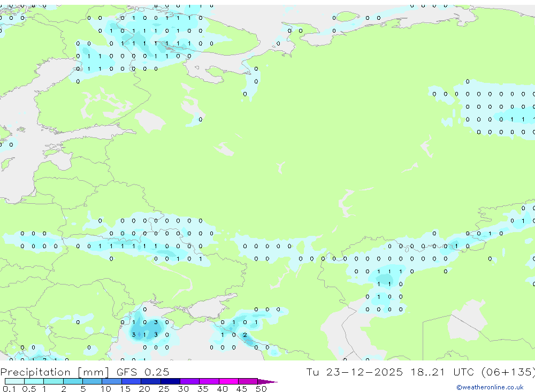Select the 15–20 mm legend swatch

(x=132, y=381)
